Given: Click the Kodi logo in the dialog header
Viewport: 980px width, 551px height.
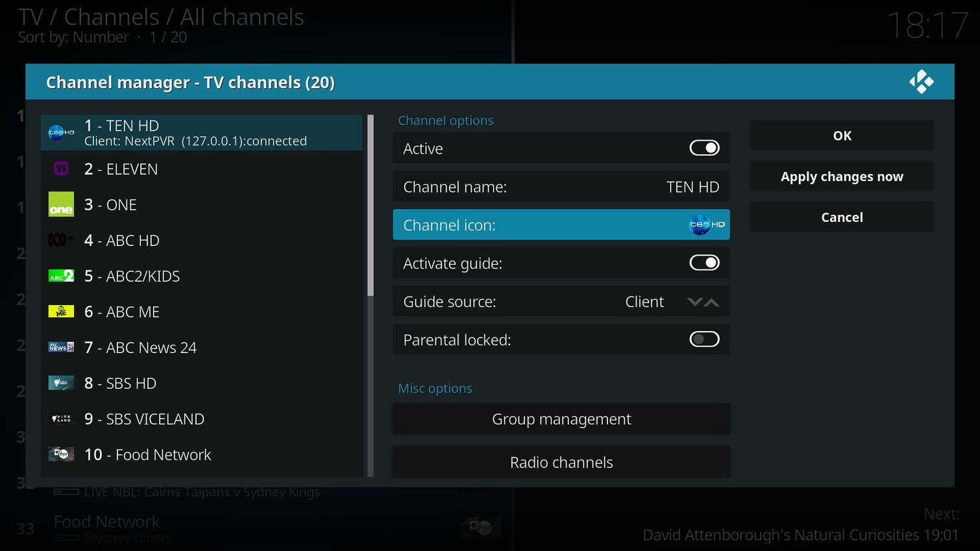Looking at the screenshot, I should [x=922, y=81].
